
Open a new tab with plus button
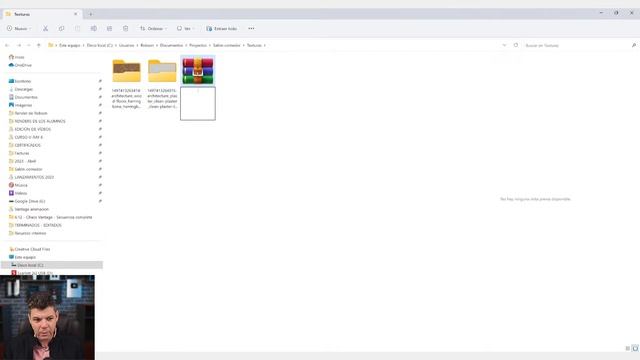(91, 14)
